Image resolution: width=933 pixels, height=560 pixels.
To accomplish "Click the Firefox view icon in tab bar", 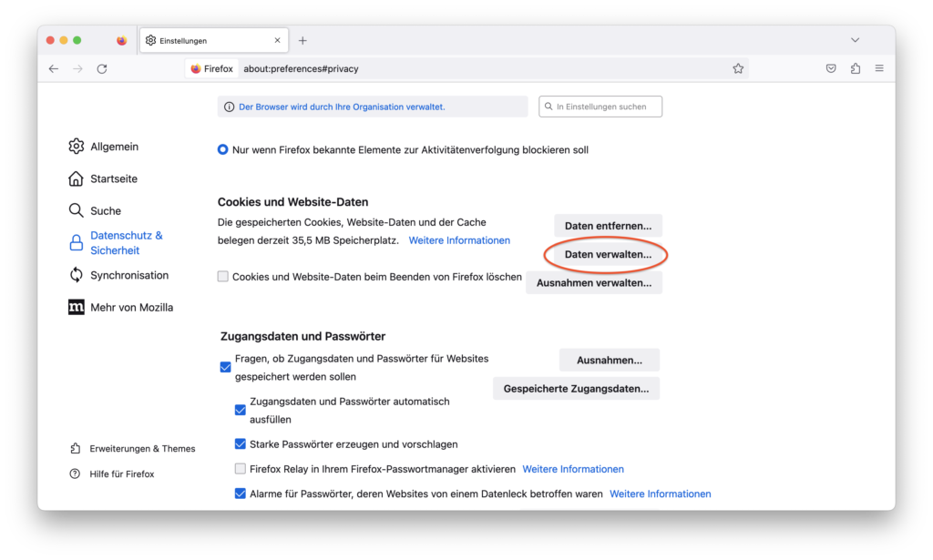I will [x=122, y=40].
